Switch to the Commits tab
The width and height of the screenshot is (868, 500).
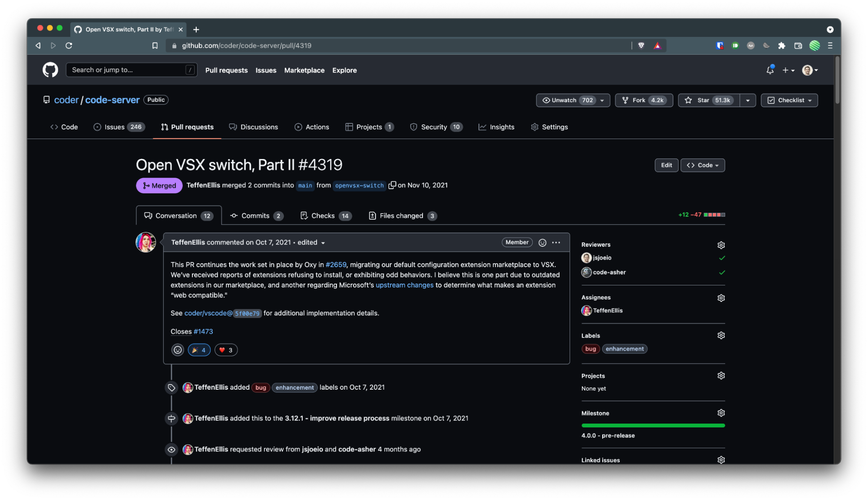click(257, 216)
